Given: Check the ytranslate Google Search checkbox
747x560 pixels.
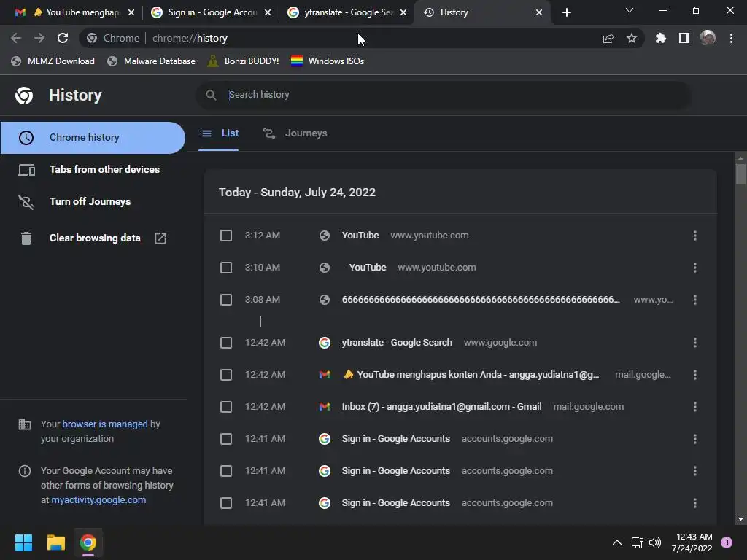Looking at the screenshot, I should (226, 343).
